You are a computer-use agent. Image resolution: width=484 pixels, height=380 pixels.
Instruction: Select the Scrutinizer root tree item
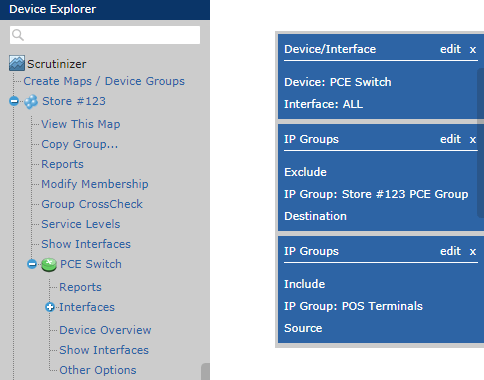coord(57,64)
